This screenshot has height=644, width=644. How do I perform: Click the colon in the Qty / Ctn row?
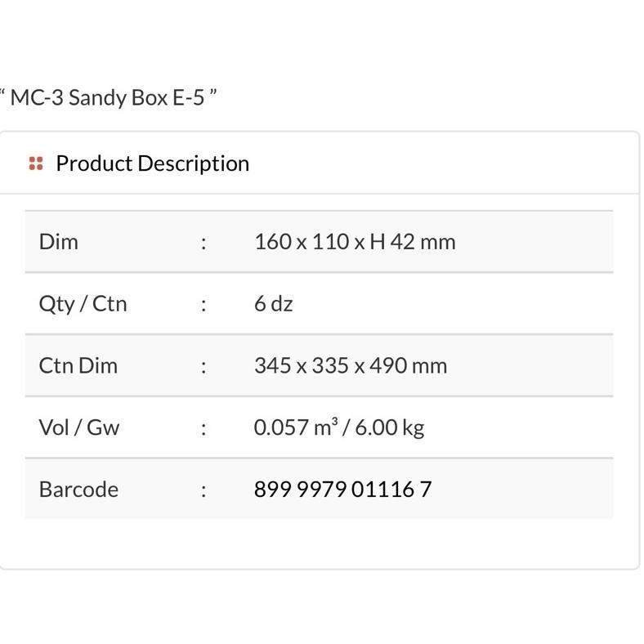click(x=203, y=304)
